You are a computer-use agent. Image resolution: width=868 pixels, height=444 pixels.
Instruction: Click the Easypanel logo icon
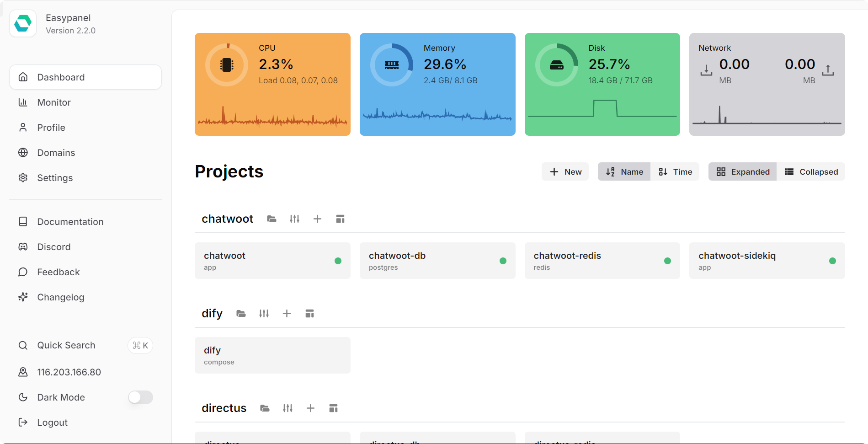23,23
